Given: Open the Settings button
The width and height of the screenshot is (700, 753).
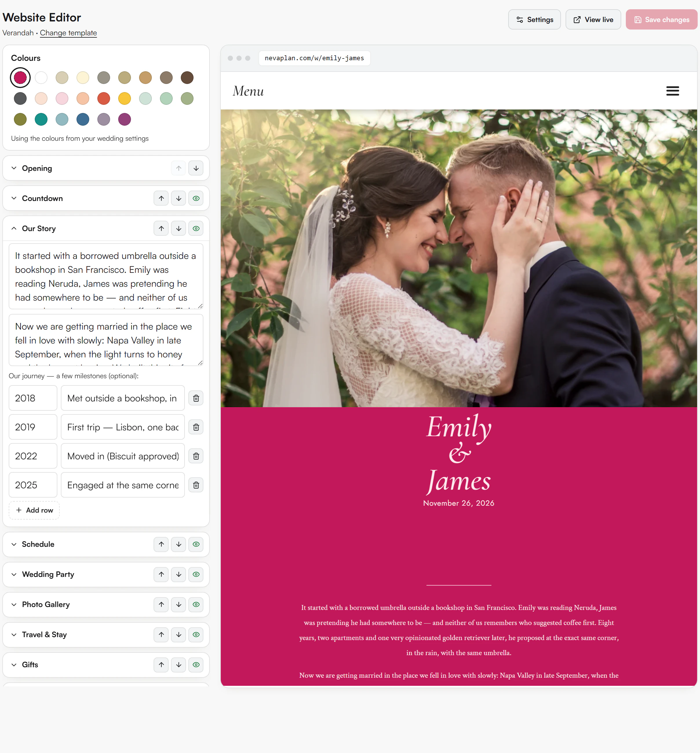Looking at the screenshot, I should (x=534, y=20).
